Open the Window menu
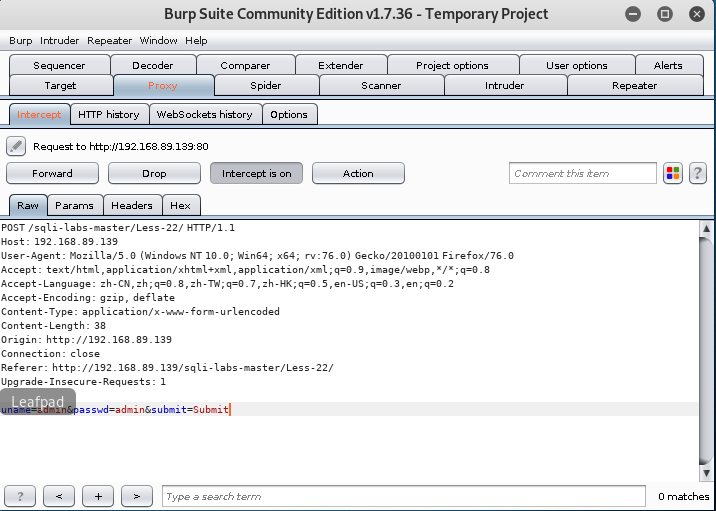This screenshot has height=511, width=716. (158, 41)
